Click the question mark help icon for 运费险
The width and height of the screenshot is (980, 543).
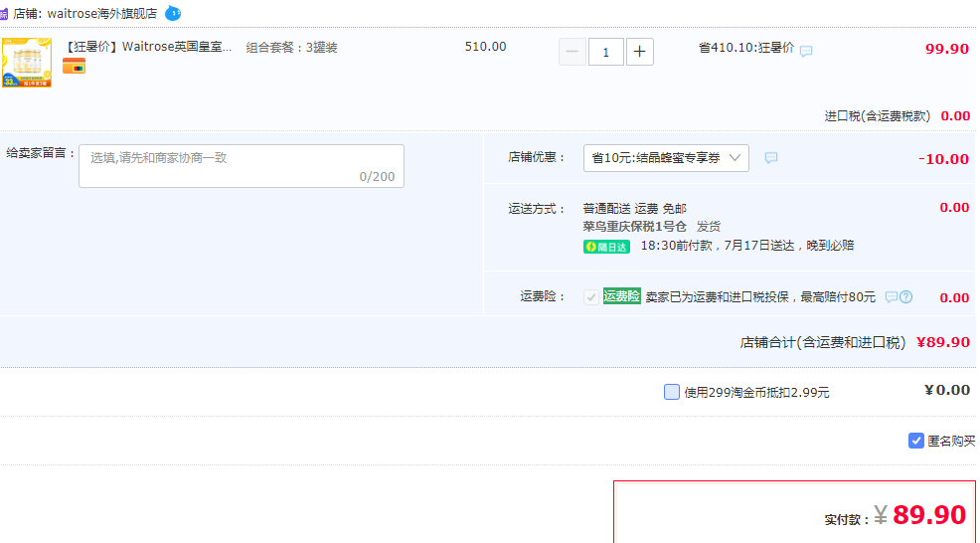pos(905,297)
